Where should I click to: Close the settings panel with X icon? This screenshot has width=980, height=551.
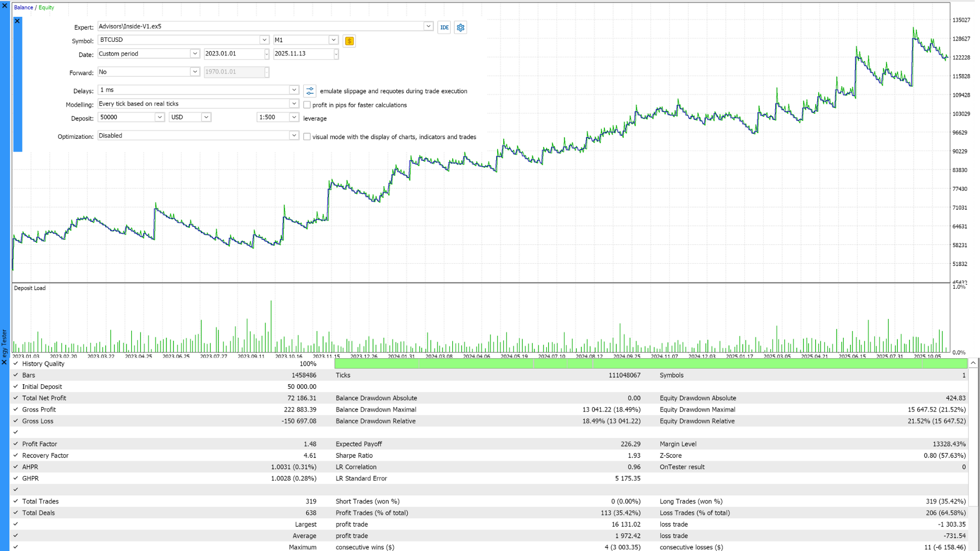pyautogui.click(x=17, y=21)
